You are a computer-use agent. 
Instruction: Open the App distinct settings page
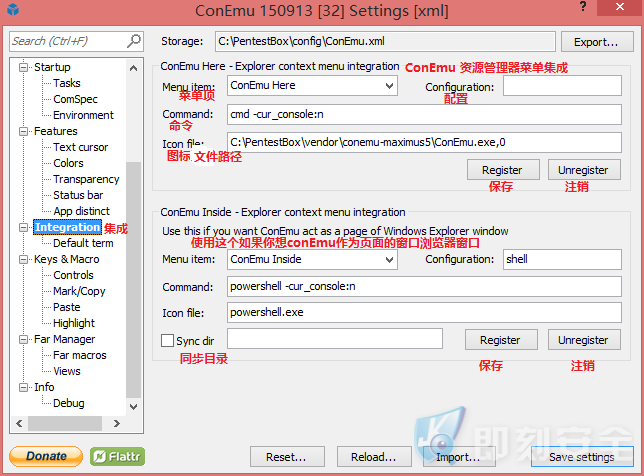(x=81, y=211)
